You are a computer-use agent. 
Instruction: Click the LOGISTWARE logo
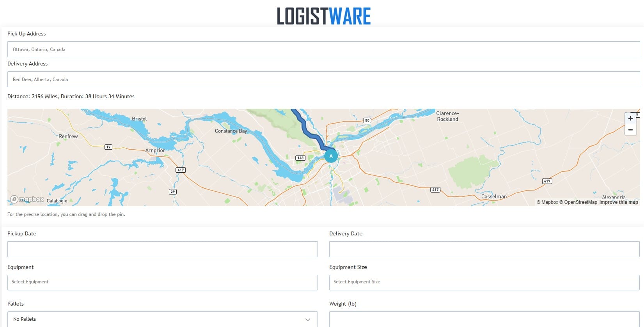click(x=323, y=16)
